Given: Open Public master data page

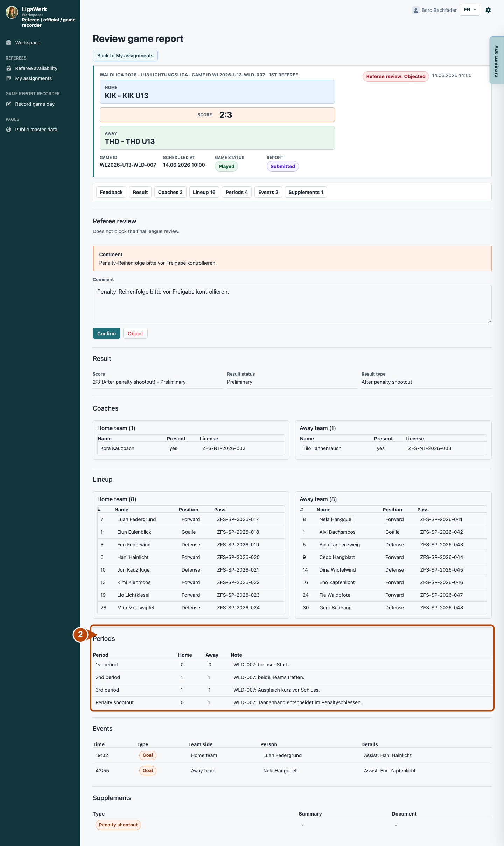Looking at the screenshot, I should (36, 130).
